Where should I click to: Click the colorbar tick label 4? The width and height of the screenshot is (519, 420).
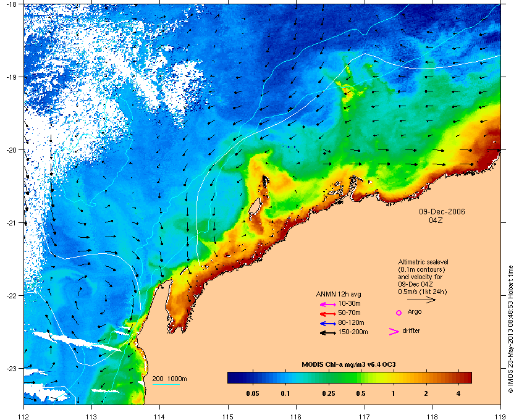[458, 394]
